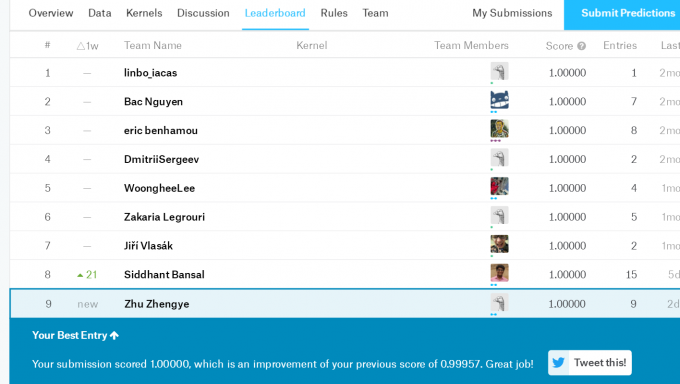Open the Rules tab
Screen dimensions: 680x384
tap(334, 13)
